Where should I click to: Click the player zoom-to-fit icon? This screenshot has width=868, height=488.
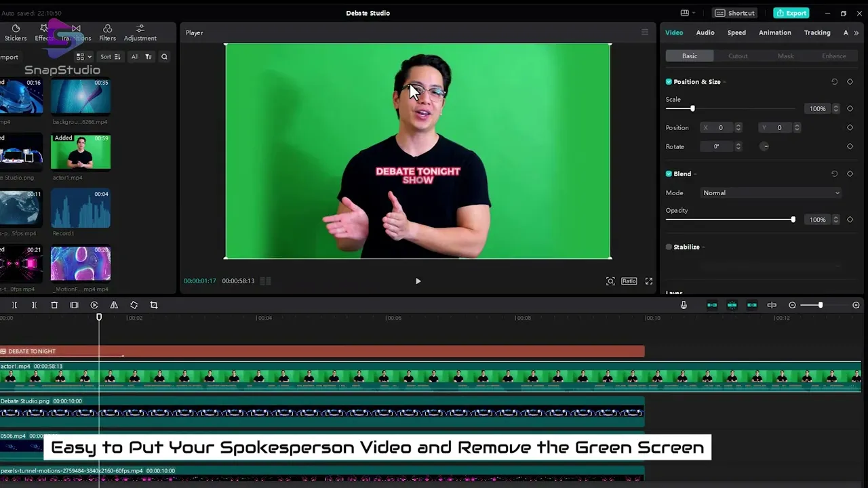coord(610,281)
